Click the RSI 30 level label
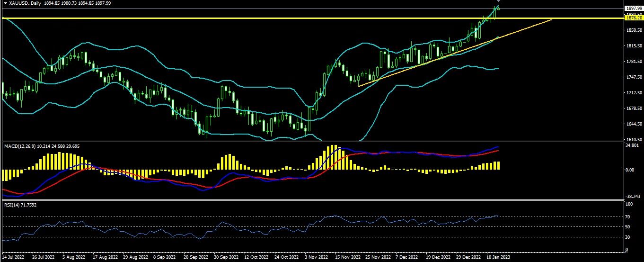644x262 pixels. tap(628, 237)
